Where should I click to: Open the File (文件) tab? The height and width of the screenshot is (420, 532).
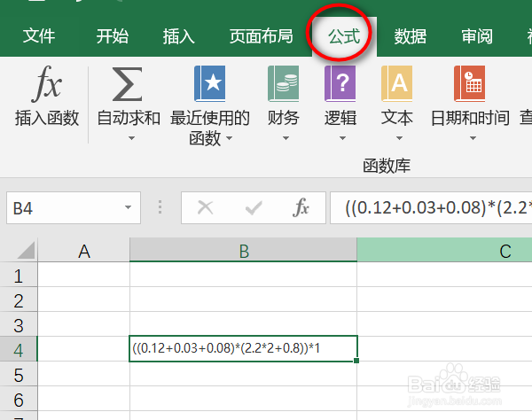click(39, 36)
